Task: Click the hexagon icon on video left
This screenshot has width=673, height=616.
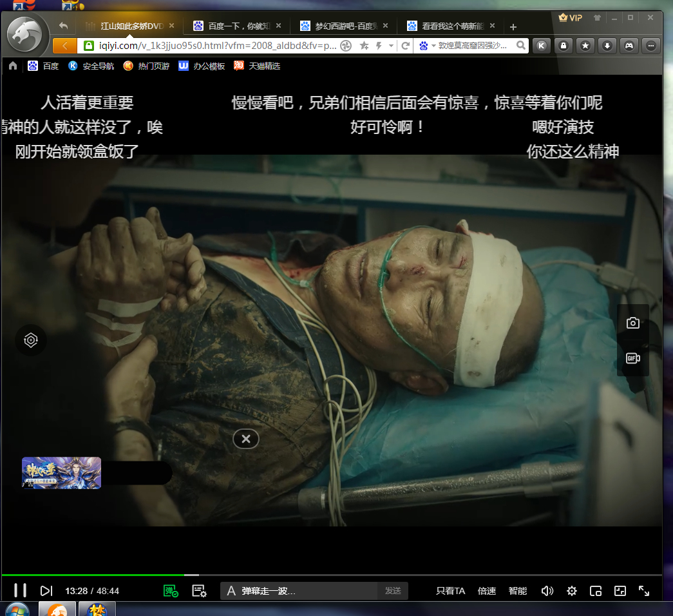Action: (x=31, y=340)
